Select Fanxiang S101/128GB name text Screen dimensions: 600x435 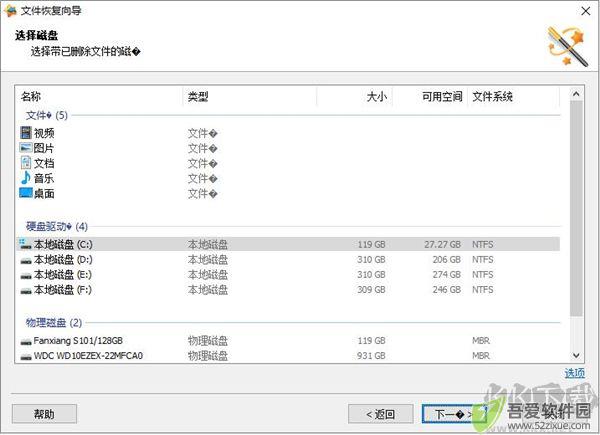pyautogui.click(x=78, y=341)
